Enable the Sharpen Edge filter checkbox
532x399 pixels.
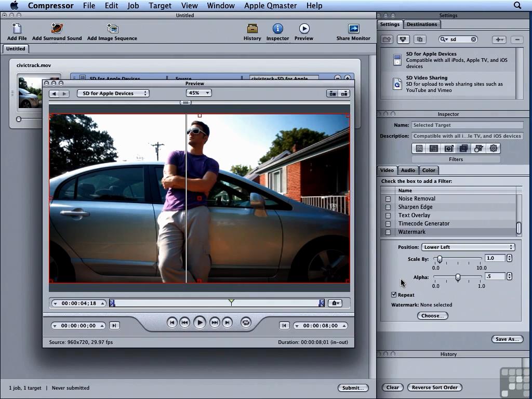pos(388,207)
